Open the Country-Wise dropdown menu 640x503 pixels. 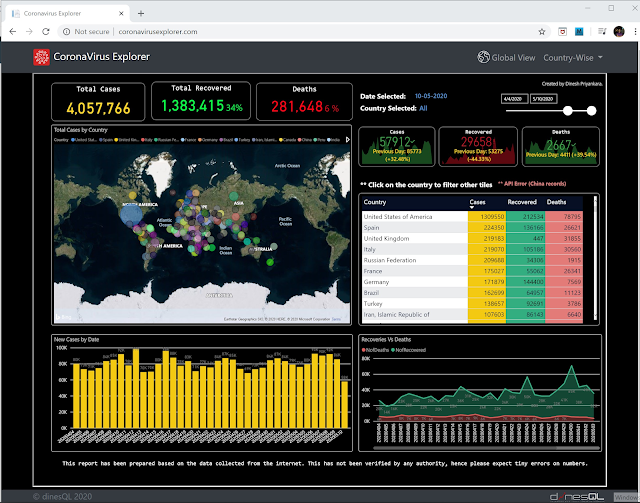[x=573, y=58]
